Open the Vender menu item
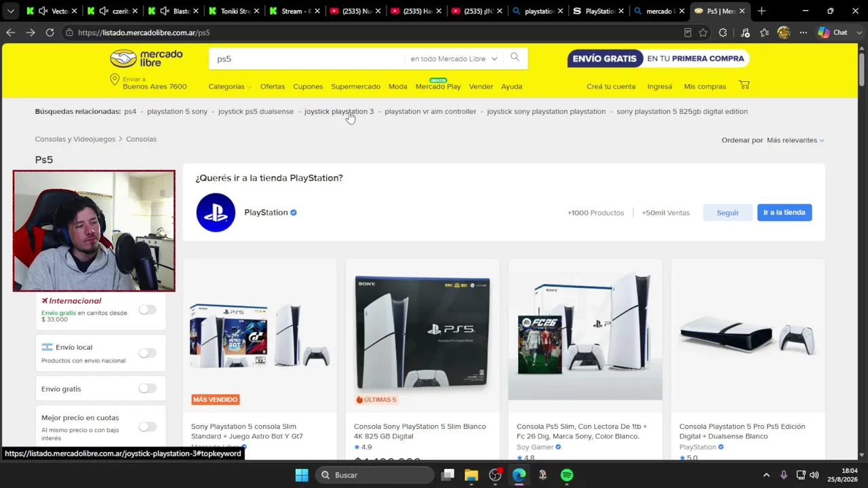Screen dimensions: 868x488 [x=481, y=87]
